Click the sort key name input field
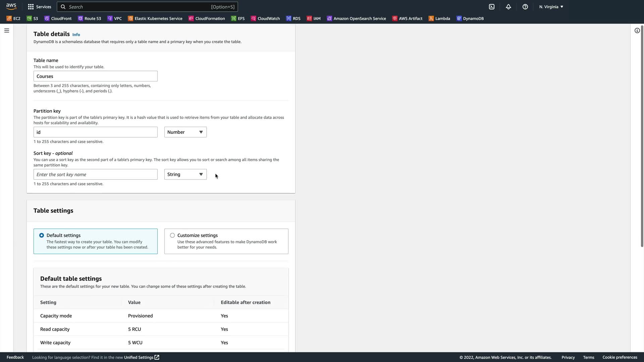This screenshot has height=362, width=644. pos(95,174)
